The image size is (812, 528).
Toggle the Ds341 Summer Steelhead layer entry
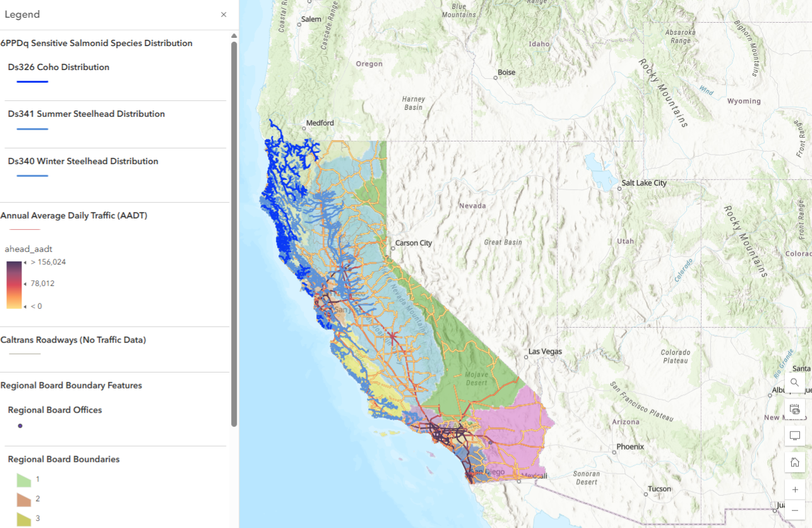(86, 114)
